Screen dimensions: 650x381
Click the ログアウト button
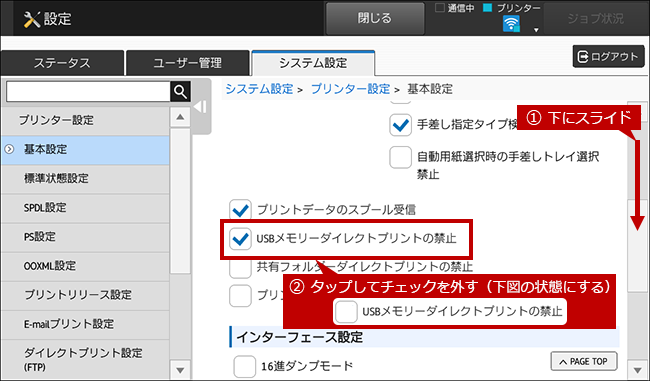click(609, 56)
